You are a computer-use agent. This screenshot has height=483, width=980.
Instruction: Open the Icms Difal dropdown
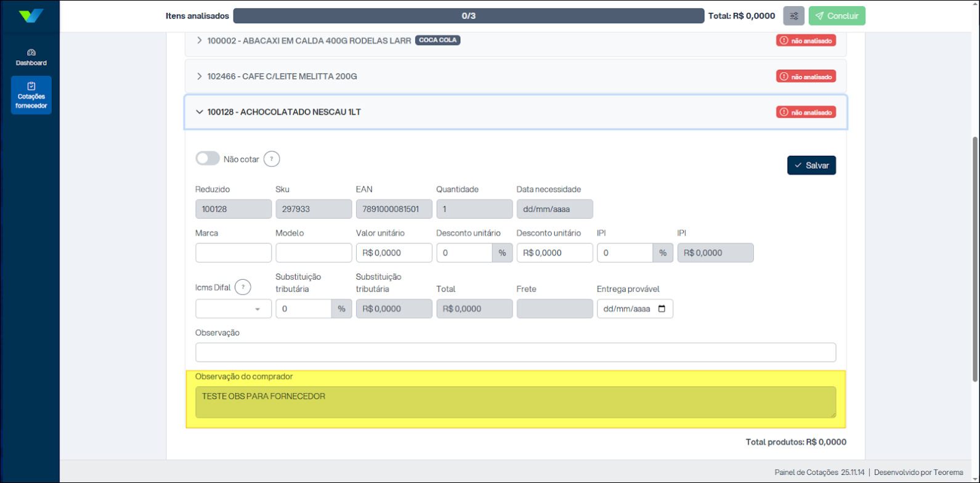(x=233, y=309)
